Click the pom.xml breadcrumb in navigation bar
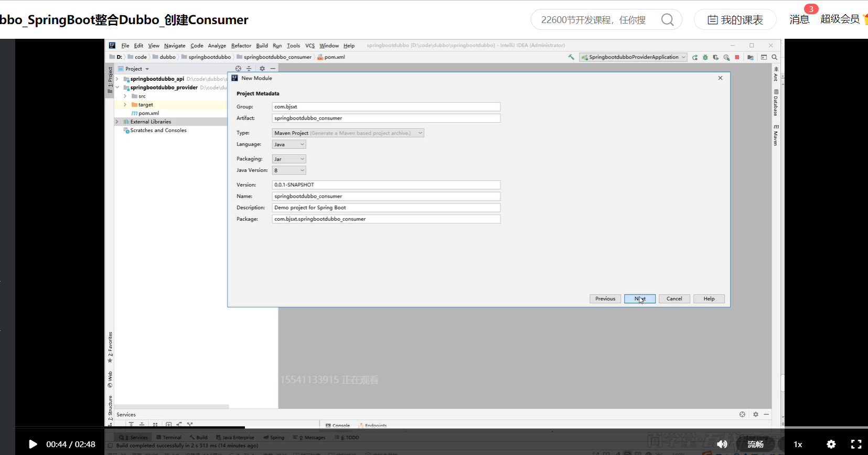The width and height of the screenshot is (868, 455). [331, 57]
